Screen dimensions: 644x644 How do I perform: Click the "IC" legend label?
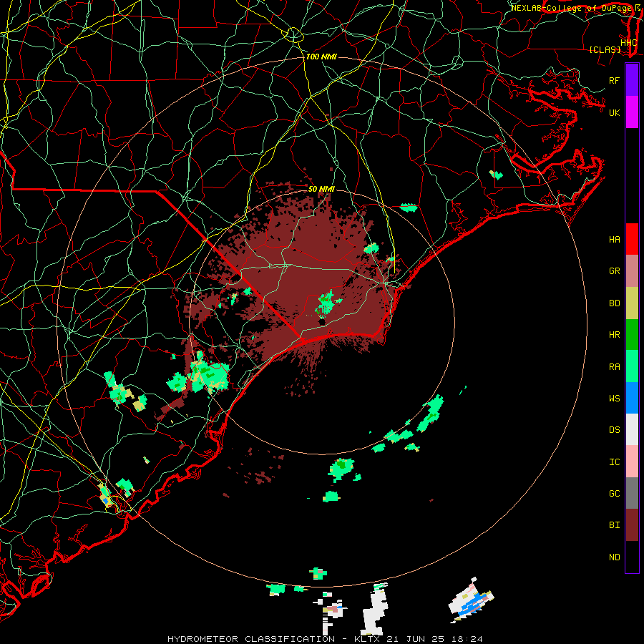pos(614,462)
